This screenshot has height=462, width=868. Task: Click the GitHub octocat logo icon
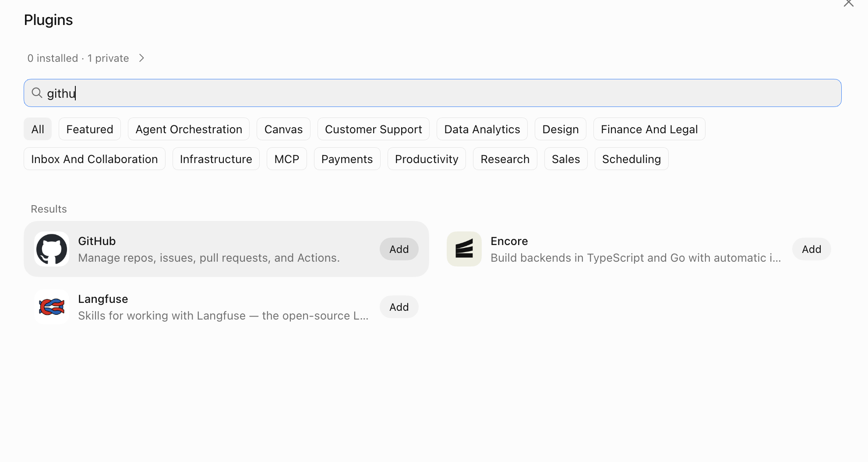point(52,249)
